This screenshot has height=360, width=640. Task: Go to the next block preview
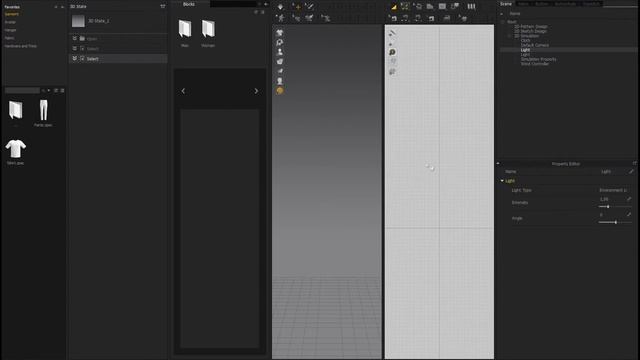click(x=256, y=91)
